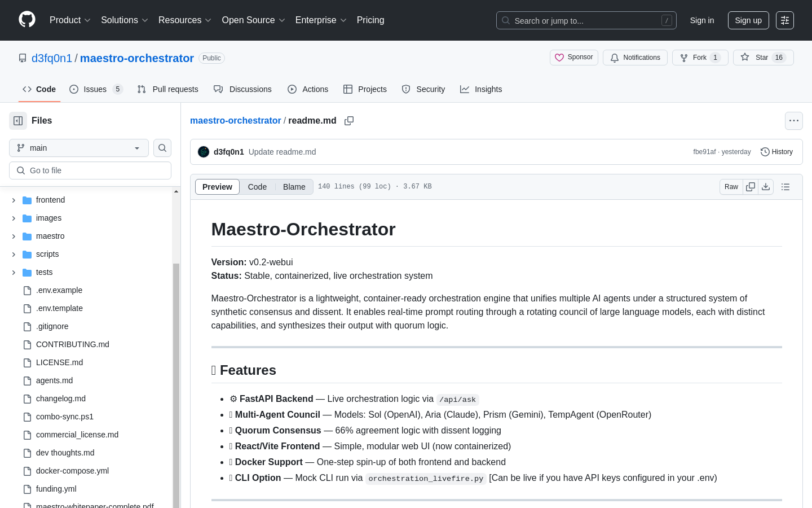Open commit fbe91af link

coord(704,152)
